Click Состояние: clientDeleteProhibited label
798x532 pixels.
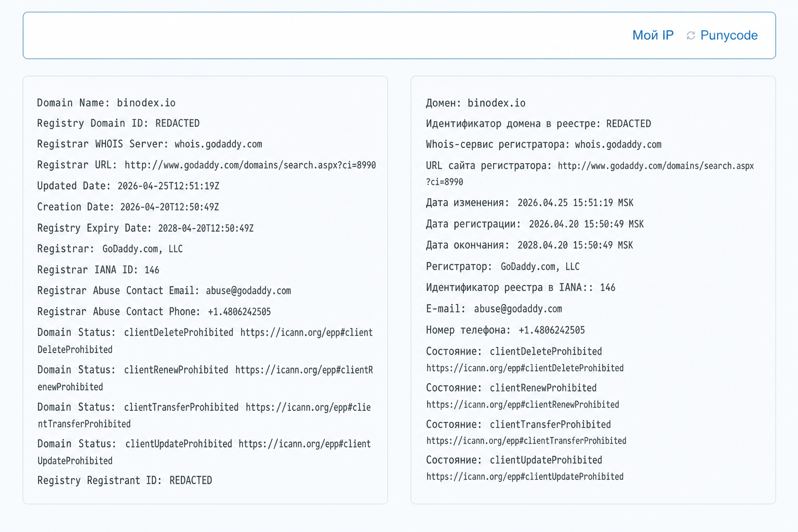point(514,352)
